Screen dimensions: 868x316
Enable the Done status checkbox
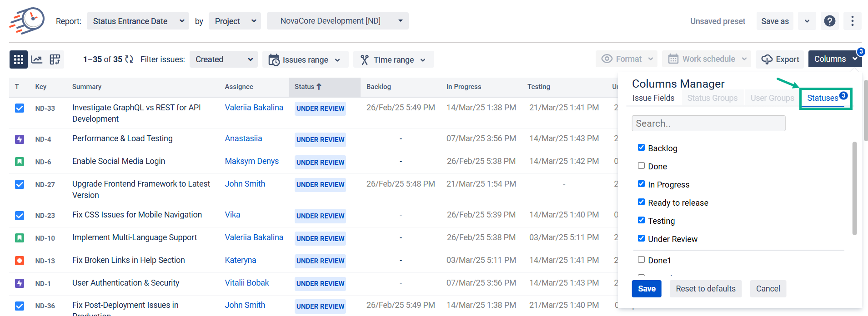[641, 166]
